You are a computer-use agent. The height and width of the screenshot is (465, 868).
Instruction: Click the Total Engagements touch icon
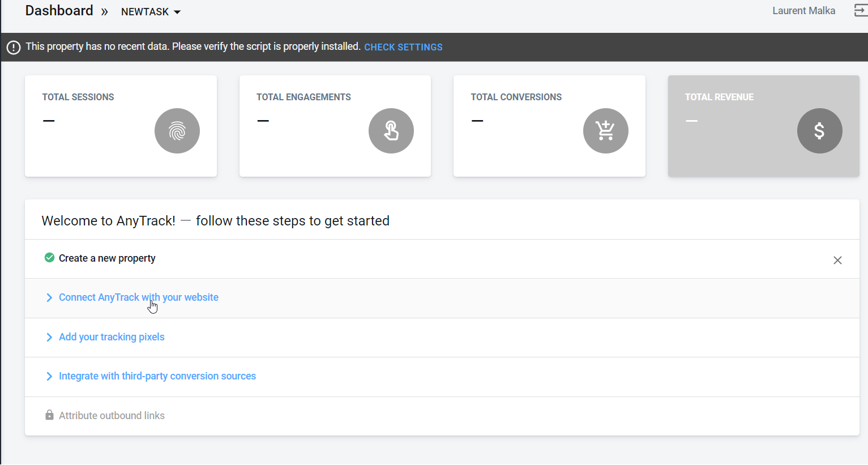point(391,131)
